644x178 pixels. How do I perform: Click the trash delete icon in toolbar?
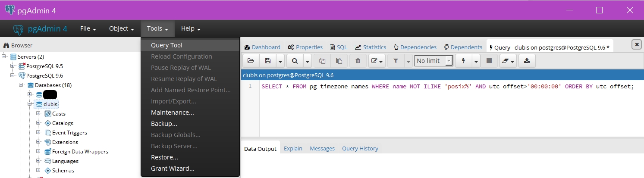(358, 61)
